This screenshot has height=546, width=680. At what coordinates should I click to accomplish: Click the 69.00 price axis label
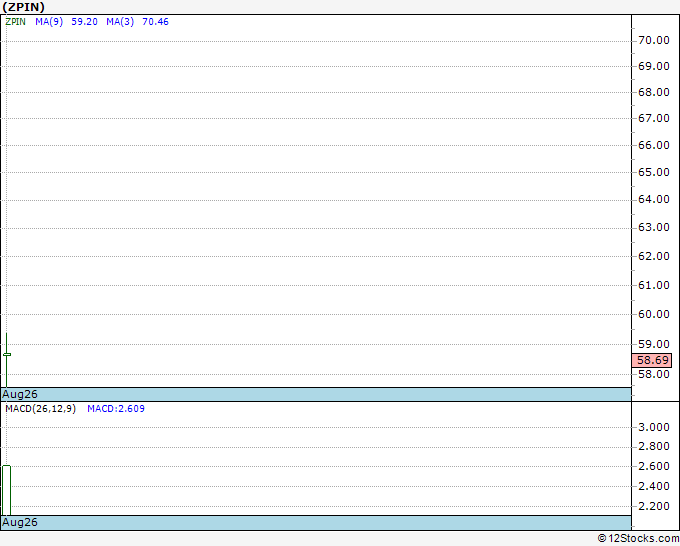[x=654, y=66]
